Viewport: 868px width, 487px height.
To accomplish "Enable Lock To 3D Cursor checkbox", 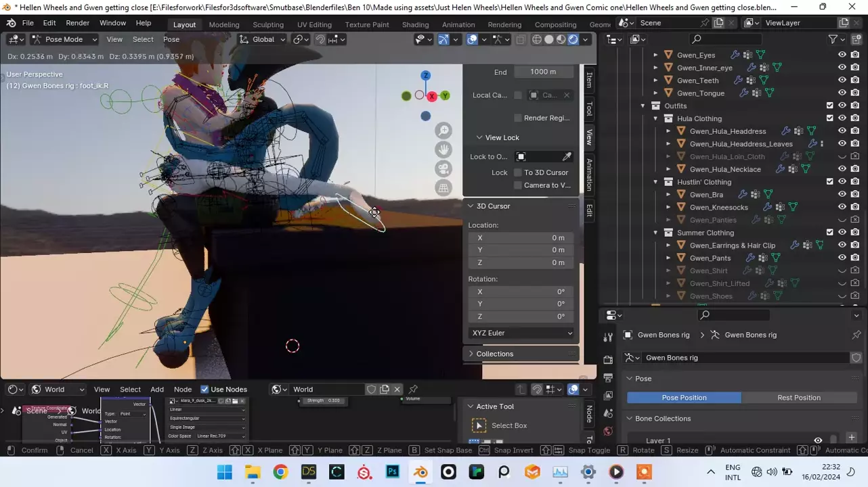I will [518, 172].
